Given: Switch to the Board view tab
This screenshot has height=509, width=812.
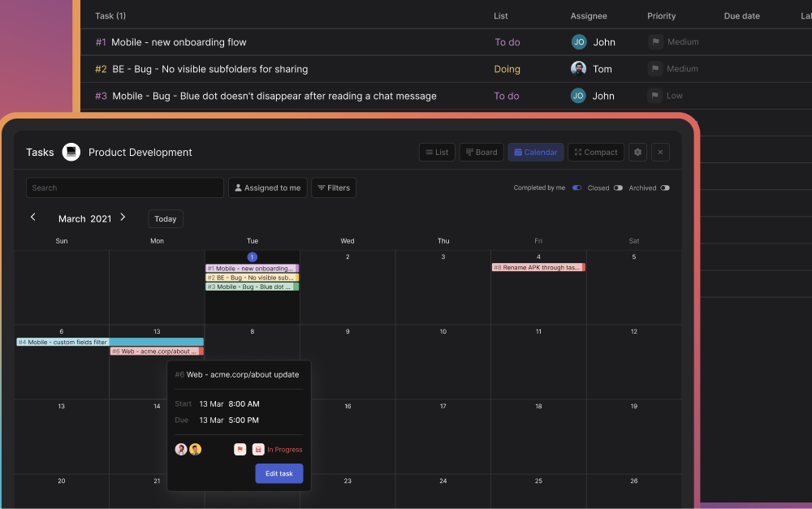Looking at the screenshot, I should (x=482, y=153).
